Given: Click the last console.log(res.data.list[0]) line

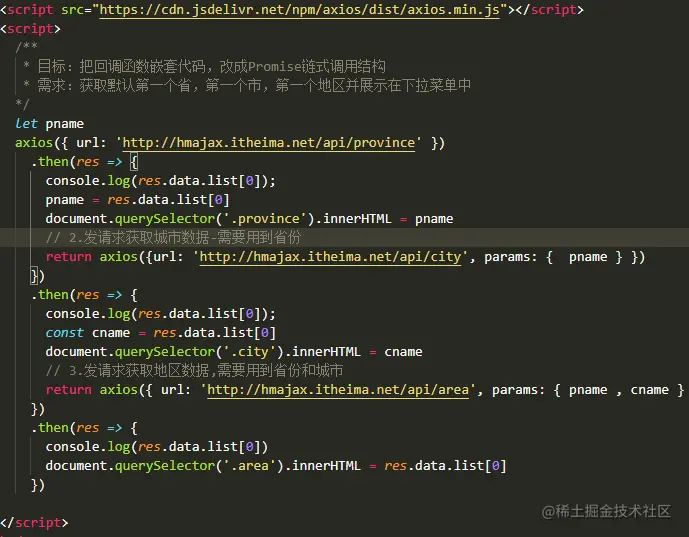Looking at the screenshot, I should (157, 447).
